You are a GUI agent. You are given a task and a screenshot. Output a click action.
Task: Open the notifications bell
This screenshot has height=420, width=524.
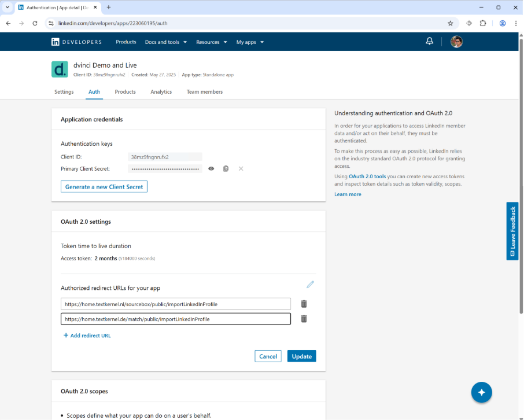(429, 41)
